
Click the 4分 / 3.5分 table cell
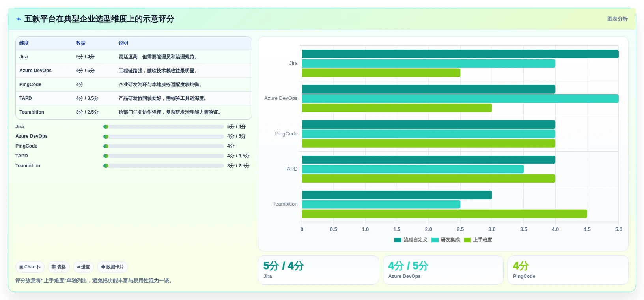coord(87,98)
